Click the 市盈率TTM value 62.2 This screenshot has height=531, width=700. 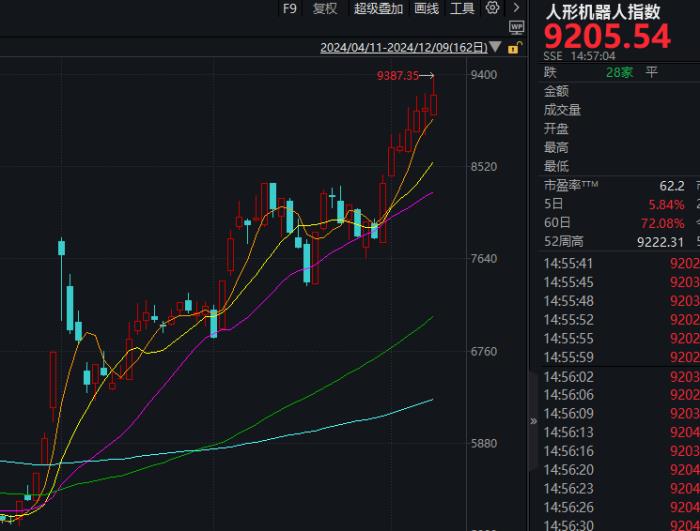672,185
